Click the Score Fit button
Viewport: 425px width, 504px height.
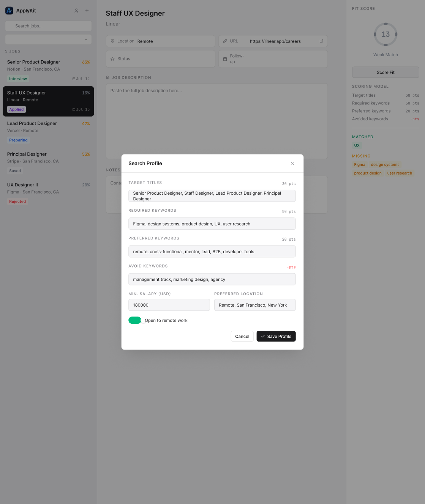pos(386,72)
